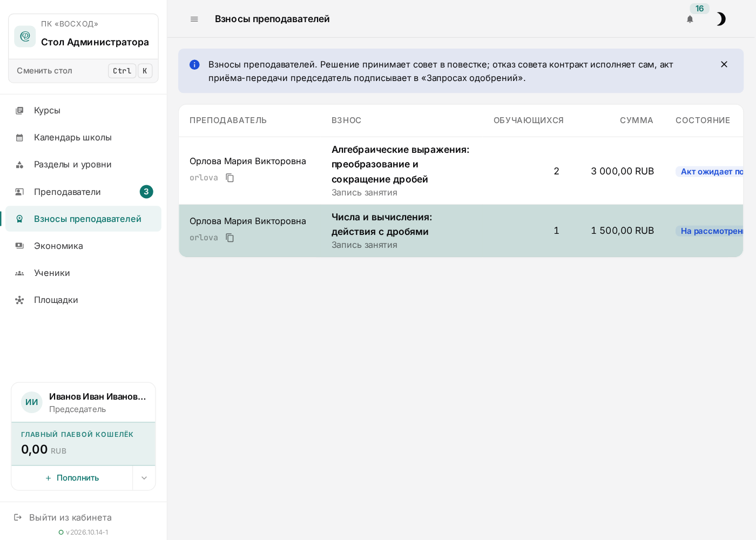
Task: Open notifications bell
Action: [690, 19]
